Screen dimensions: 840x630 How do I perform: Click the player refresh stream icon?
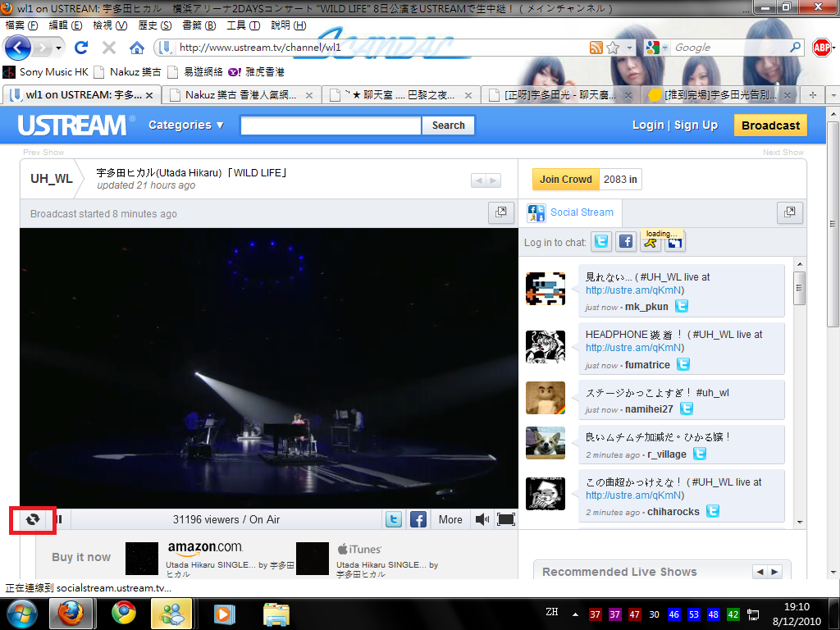pyautogui.click(x=33, y=519)
